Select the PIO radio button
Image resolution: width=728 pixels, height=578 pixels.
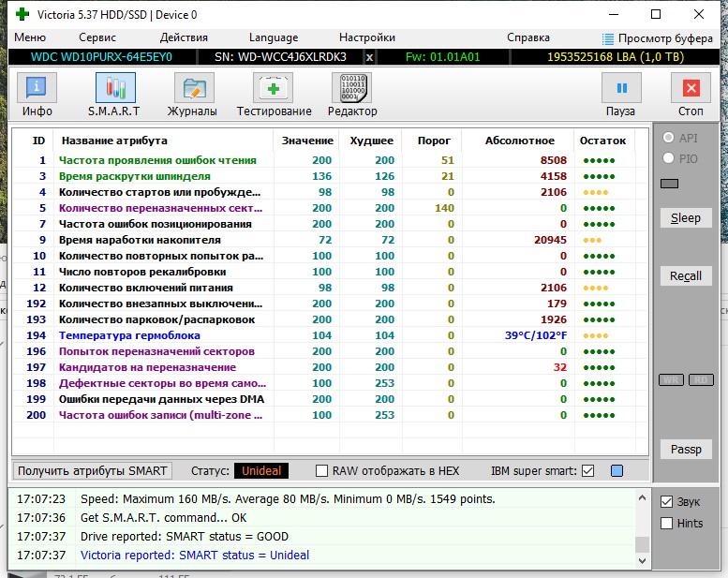[x=668, y=158]
